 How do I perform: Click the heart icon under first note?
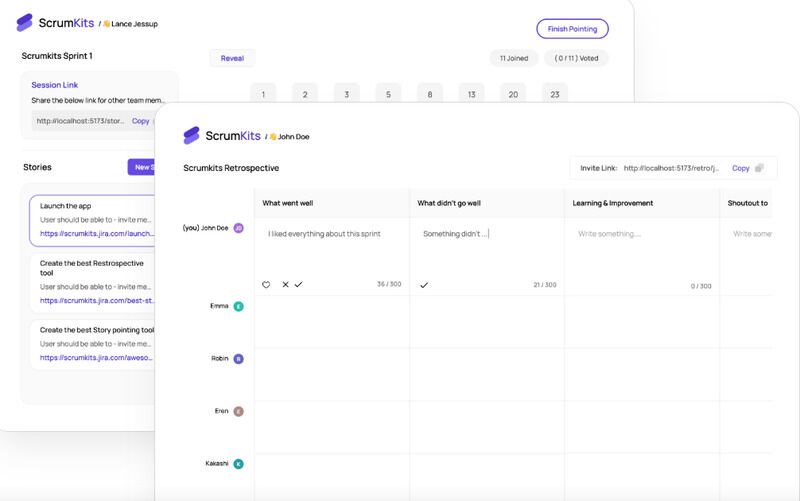pyautogui.click(x=266, y=285)
